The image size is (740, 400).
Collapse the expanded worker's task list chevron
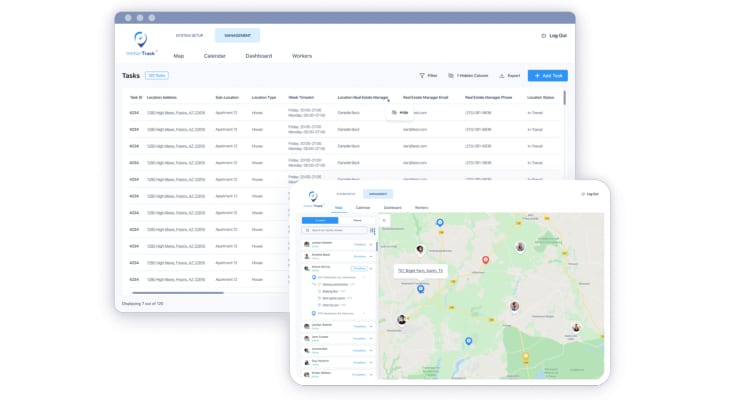(x=371, y=268)
